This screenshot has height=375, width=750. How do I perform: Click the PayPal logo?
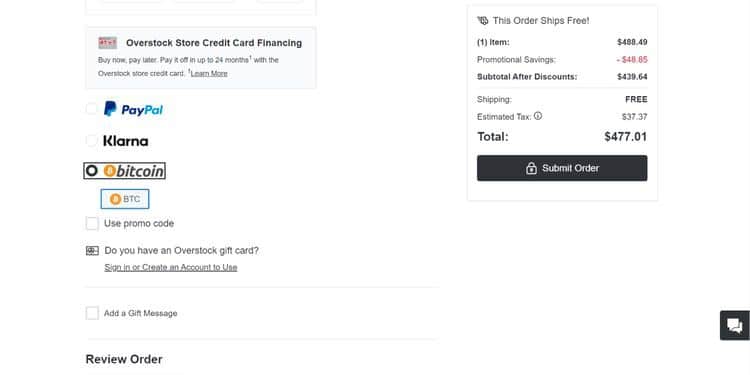tap(133, 109)
